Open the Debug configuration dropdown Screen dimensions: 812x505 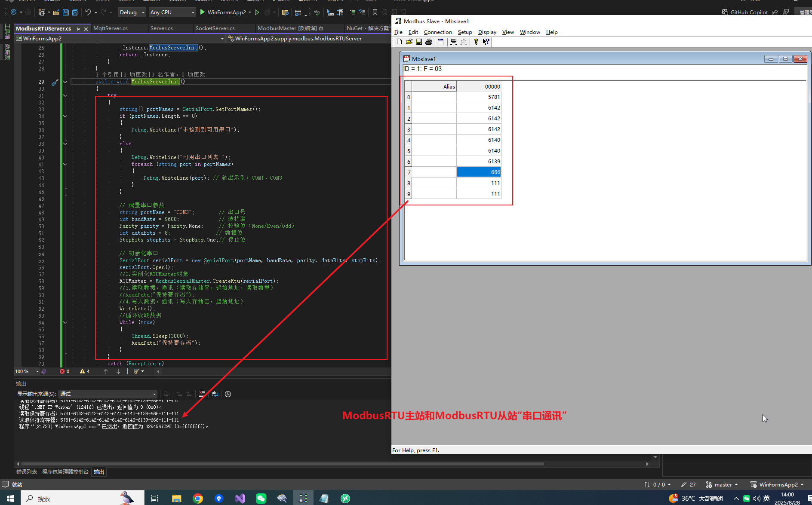coord(132,12)
